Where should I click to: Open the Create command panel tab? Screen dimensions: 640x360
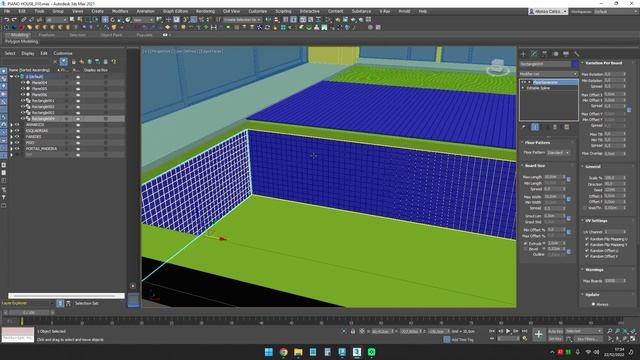pyautogui.click(x=524, y=54)
